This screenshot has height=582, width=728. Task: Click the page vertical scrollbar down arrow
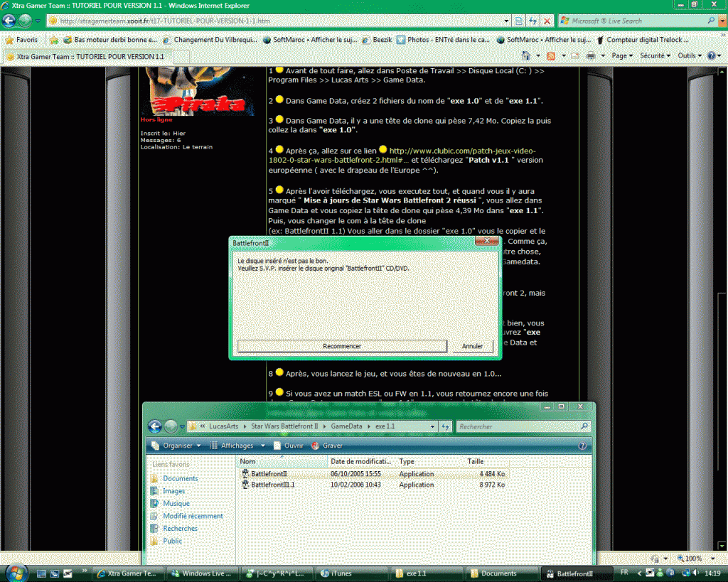(x=722, y=546)
